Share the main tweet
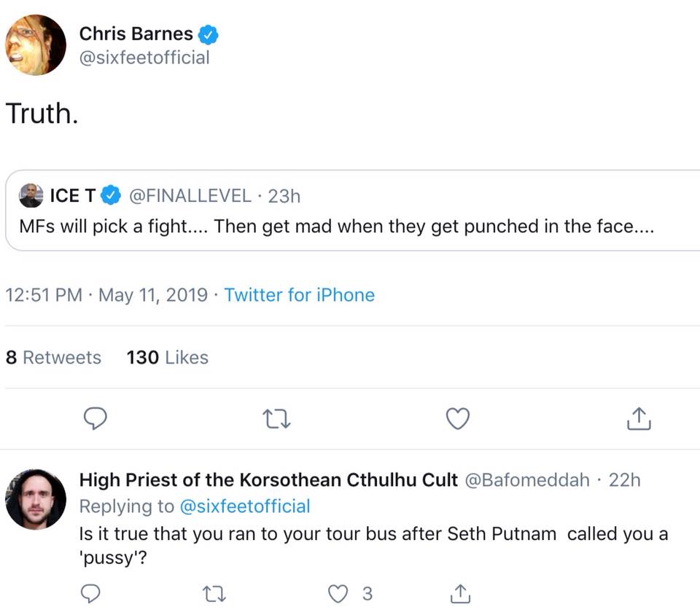Image resolution: width=700 pixels, height=615 pixels. coord(639,418)
